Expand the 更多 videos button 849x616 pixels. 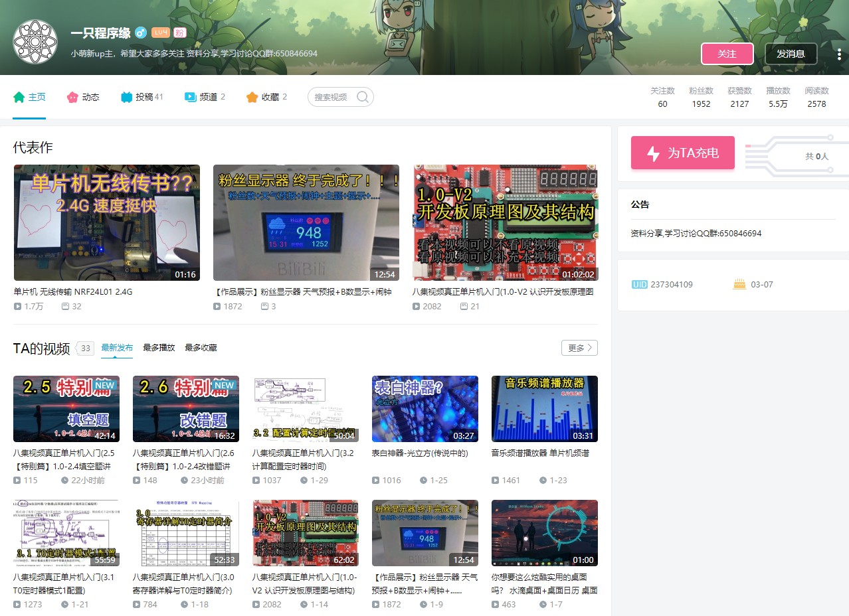[579, 348]
